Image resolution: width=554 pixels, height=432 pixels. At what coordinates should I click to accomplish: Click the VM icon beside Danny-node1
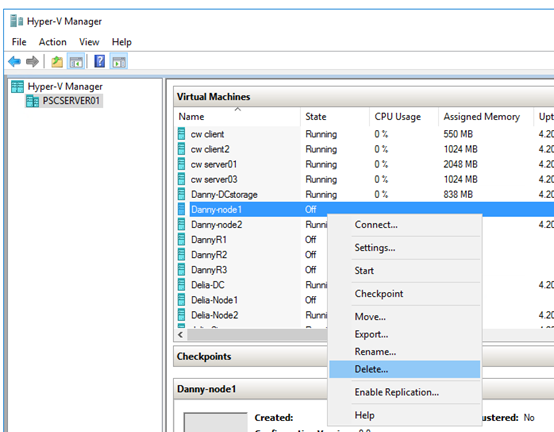pos(181,209)
